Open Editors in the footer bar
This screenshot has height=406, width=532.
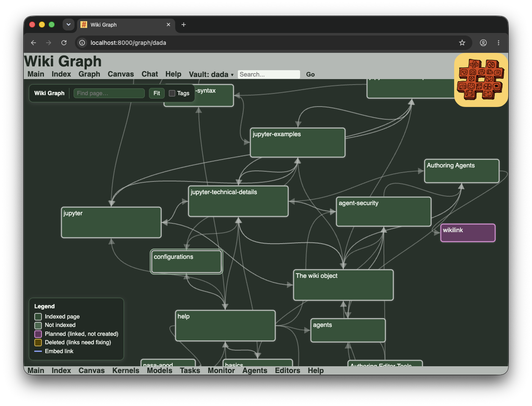(x=287, y=370)
